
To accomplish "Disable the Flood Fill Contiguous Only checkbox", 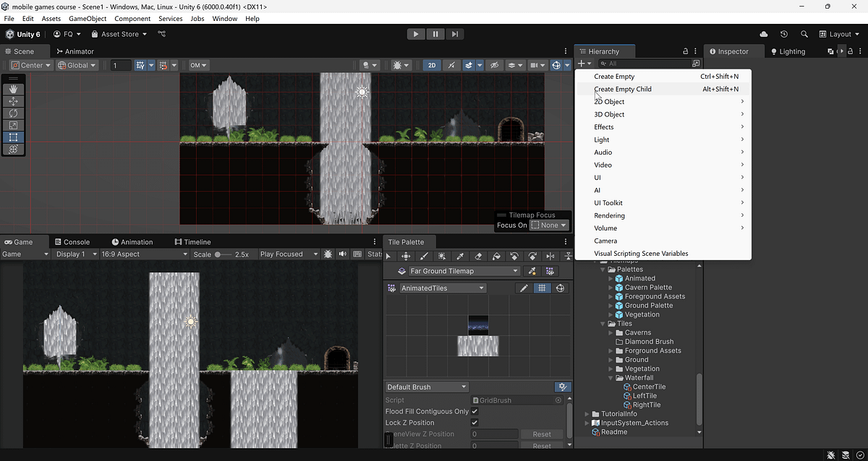I will click(474, 410).
